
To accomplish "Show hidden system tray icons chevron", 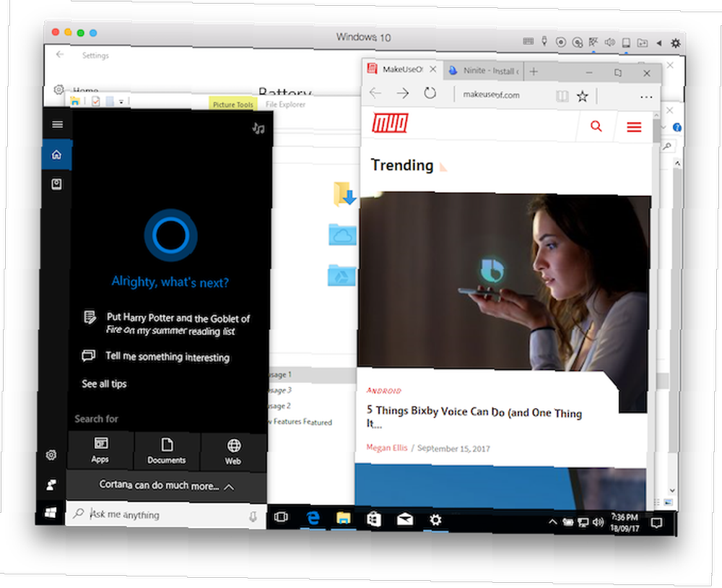I will pyautogui.click(x=552, y=522).
